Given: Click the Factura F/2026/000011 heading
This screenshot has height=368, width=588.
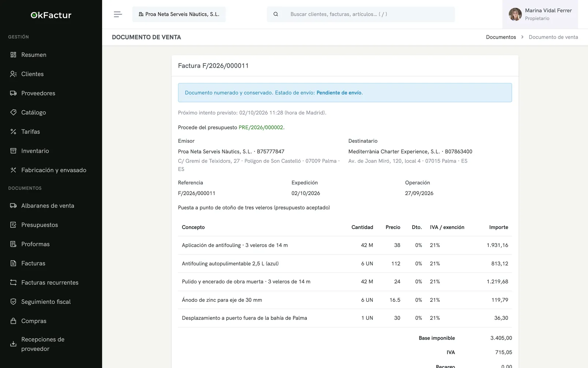Looking at the screenshot, I should 213,66.
